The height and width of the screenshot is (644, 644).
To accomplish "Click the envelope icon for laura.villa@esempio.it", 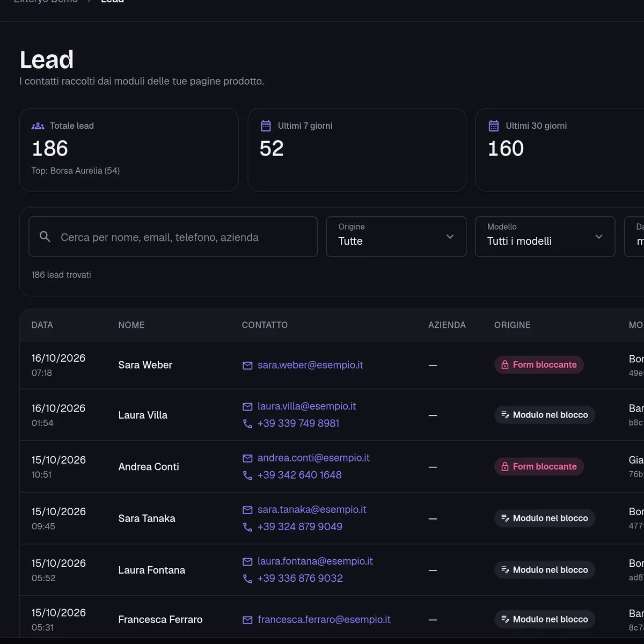I will (x=247, y=407).
